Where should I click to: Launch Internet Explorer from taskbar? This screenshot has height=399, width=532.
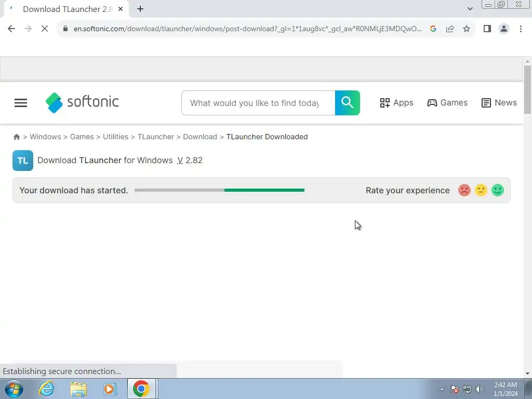[x=46, y=389]
